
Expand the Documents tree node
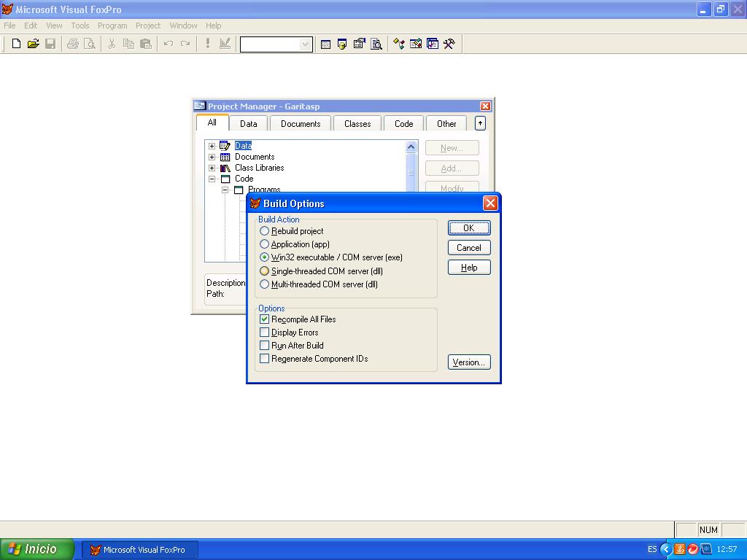click(212, 157)
